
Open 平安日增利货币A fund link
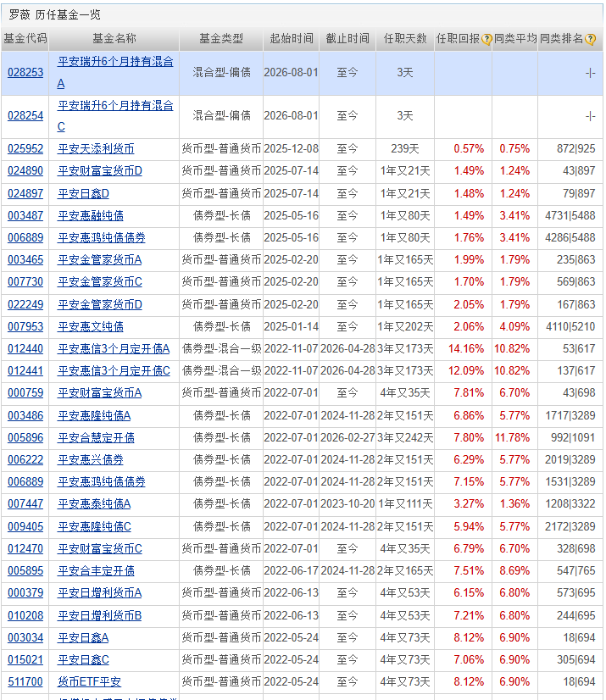click(99, 593)
